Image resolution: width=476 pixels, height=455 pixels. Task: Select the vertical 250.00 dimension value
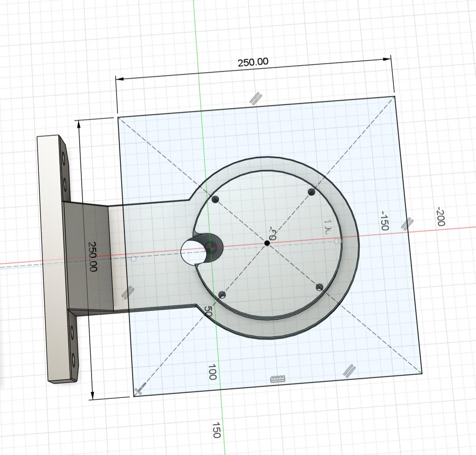coord(92,256)
